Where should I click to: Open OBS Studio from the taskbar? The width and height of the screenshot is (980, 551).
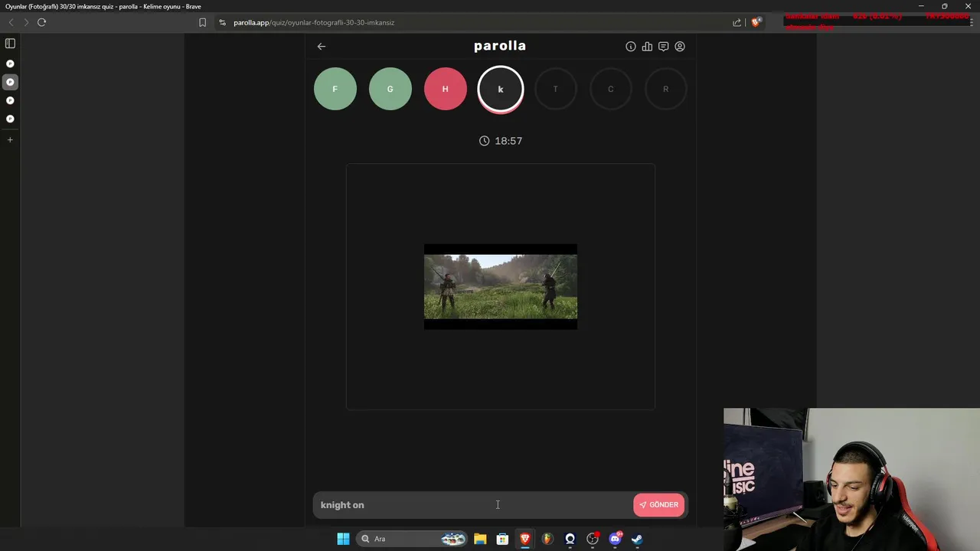coord(593,539)
